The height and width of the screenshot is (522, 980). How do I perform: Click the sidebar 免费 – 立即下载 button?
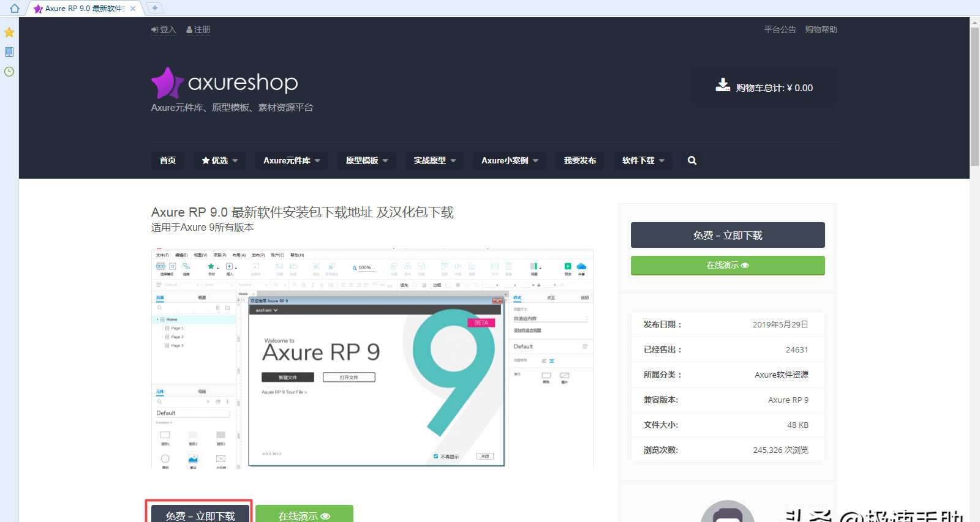tap(728, 235)
